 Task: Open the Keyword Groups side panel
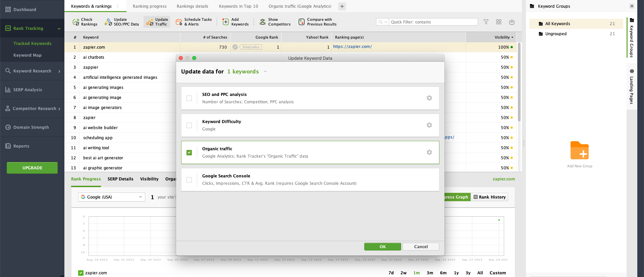(x=632, y=38)
